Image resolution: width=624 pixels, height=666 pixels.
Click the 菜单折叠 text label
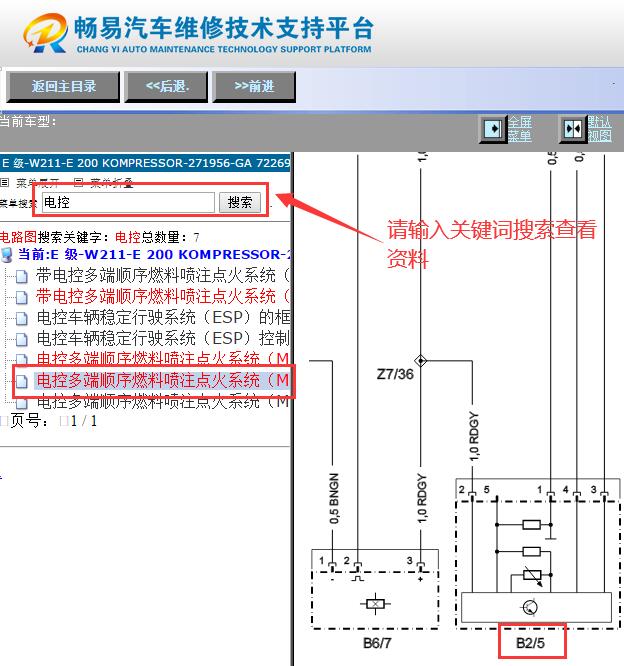(x=112, y=183)
